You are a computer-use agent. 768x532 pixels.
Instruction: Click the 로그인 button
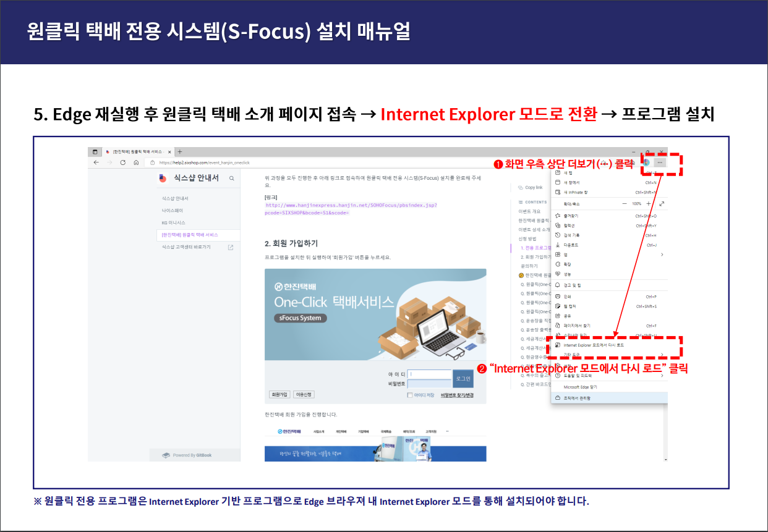tap(463, 378)
